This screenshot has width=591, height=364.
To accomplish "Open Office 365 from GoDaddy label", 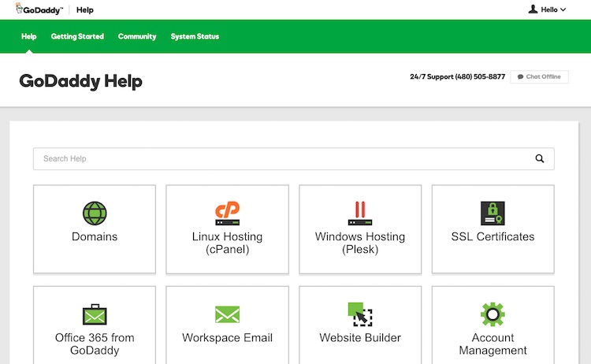I will click(95, 344).
